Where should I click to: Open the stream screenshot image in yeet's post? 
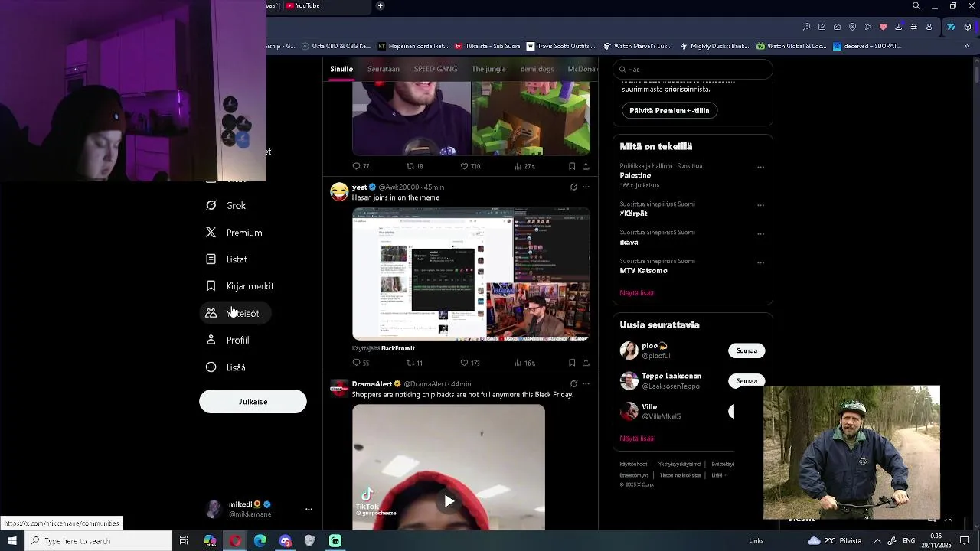(x=471, y=274)
